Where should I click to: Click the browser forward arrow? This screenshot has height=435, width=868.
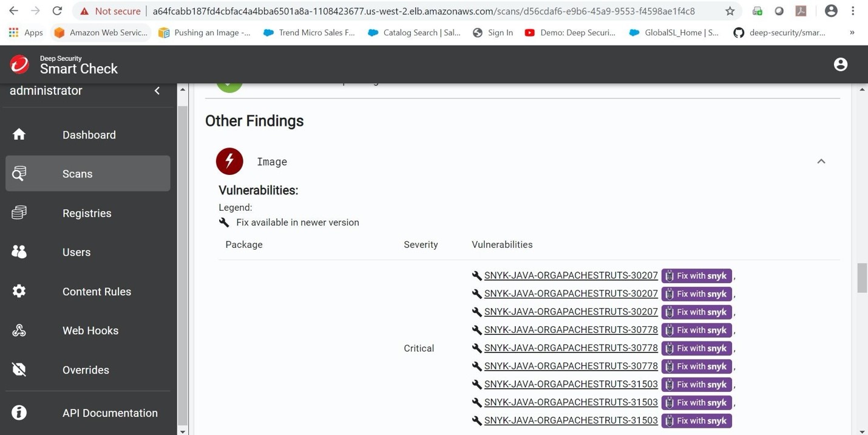pos(35,11)
